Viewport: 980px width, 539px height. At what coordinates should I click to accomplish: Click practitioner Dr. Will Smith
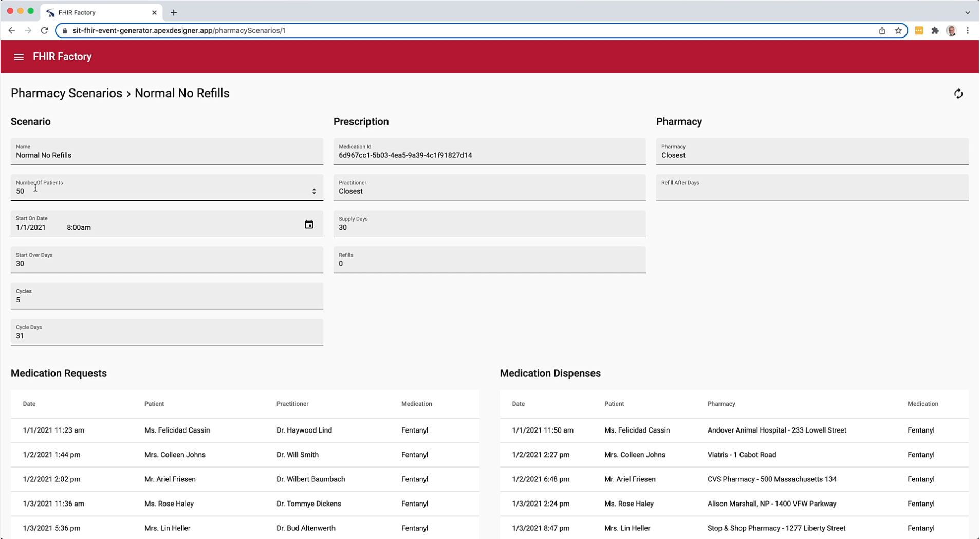298,455
